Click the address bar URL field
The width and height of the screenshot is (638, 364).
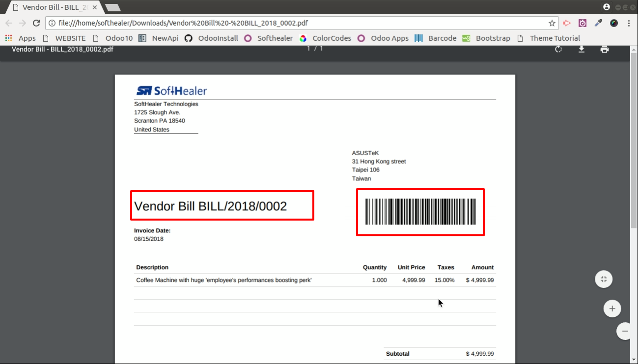[x=302, y=23]
